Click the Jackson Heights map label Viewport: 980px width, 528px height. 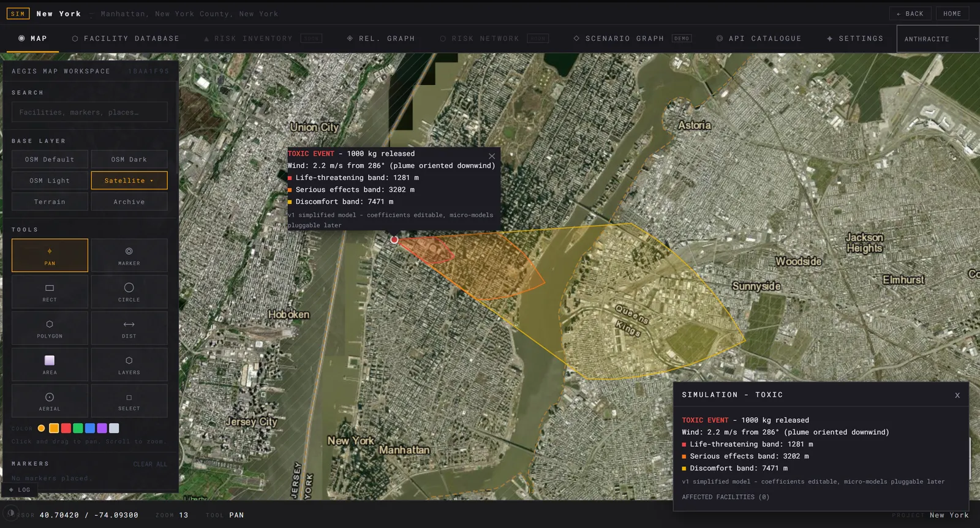point(864,243)
